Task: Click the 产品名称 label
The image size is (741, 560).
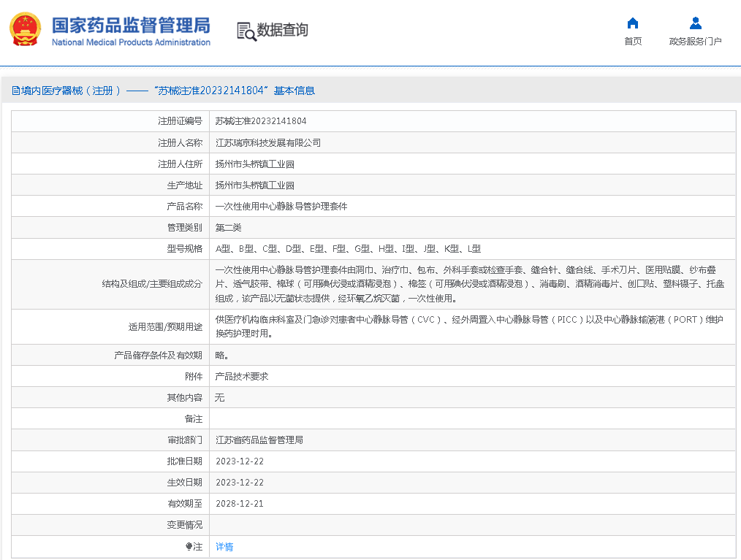Action: pos(185,207)
